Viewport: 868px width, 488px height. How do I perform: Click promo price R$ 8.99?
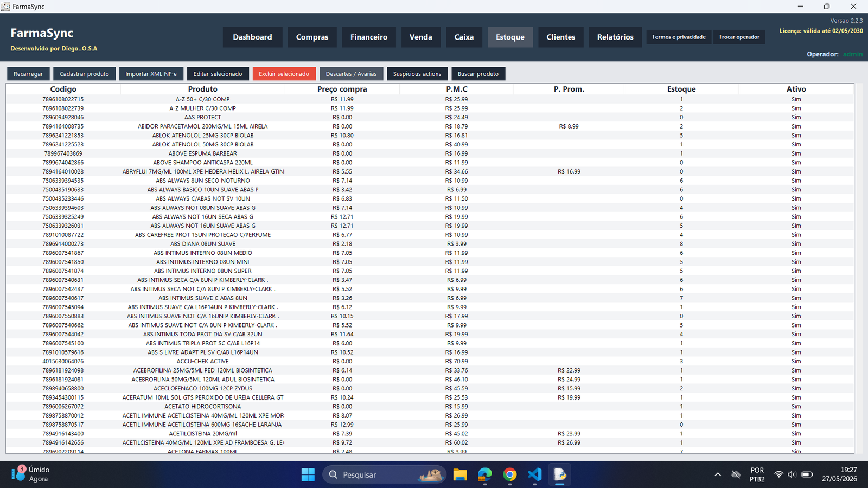569,126
